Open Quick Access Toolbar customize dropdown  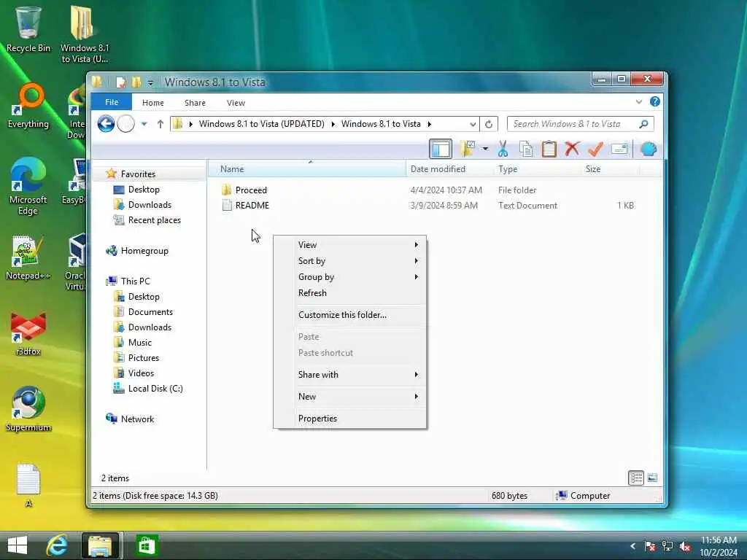tap(150, 83)
